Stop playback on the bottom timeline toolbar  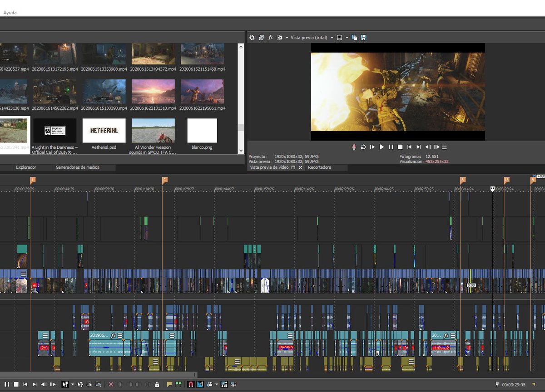16,384
